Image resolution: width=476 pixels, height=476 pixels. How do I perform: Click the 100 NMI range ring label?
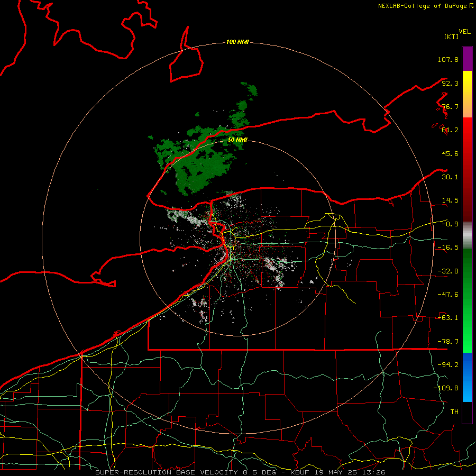[237, 42]
